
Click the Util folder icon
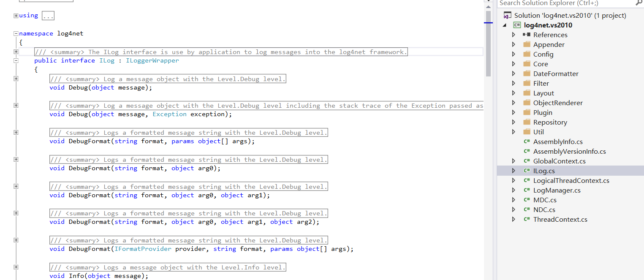(527, 132)
